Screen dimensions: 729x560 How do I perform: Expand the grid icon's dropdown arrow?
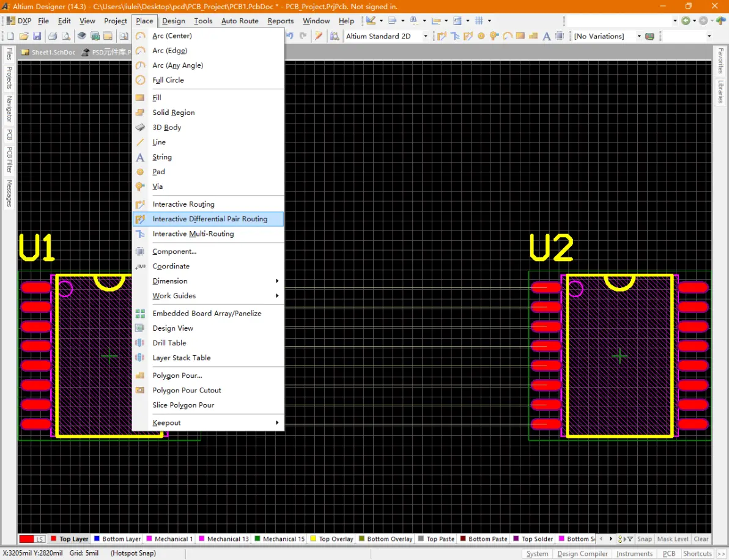coord(489,21)
